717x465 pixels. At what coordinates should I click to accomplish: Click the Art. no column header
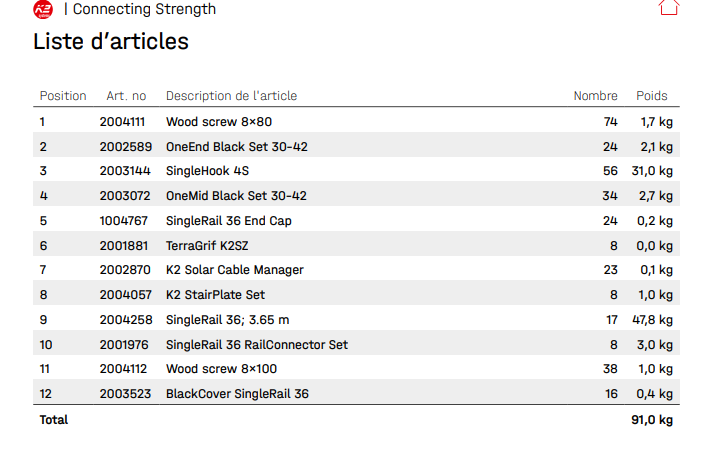point(126,96)
